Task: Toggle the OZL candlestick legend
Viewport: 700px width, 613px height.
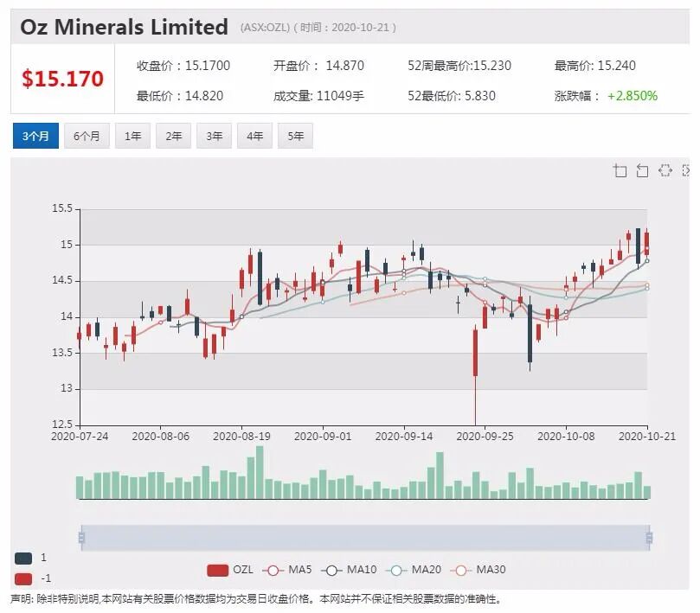Action: pos(230,570)
